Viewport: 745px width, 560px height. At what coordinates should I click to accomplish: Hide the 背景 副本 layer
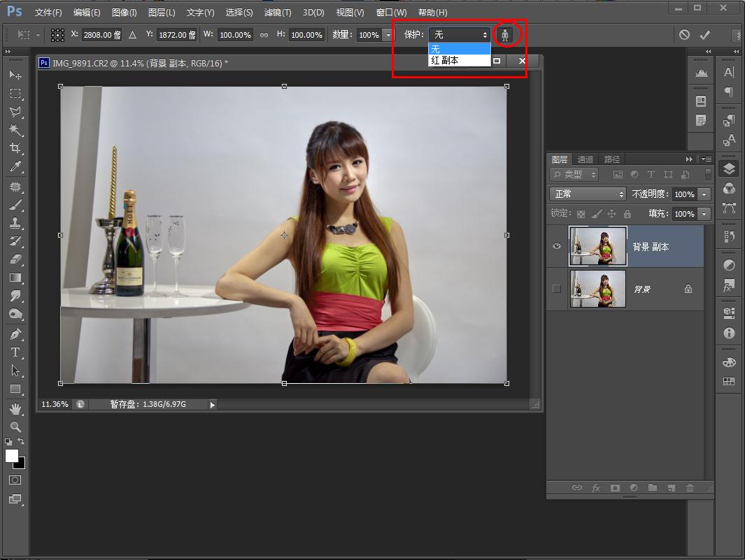557,246
